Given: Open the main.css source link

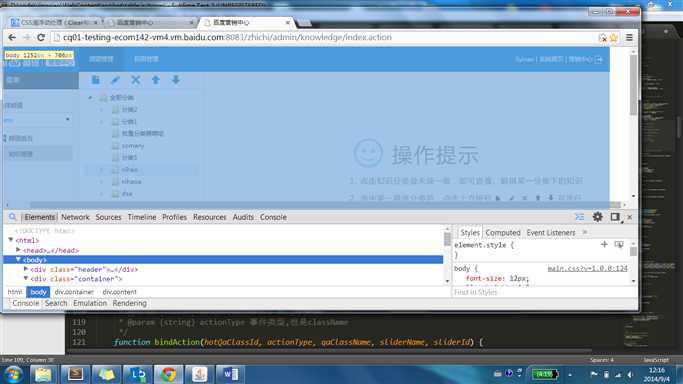Looking at the screenshot, I should [587, 269].
